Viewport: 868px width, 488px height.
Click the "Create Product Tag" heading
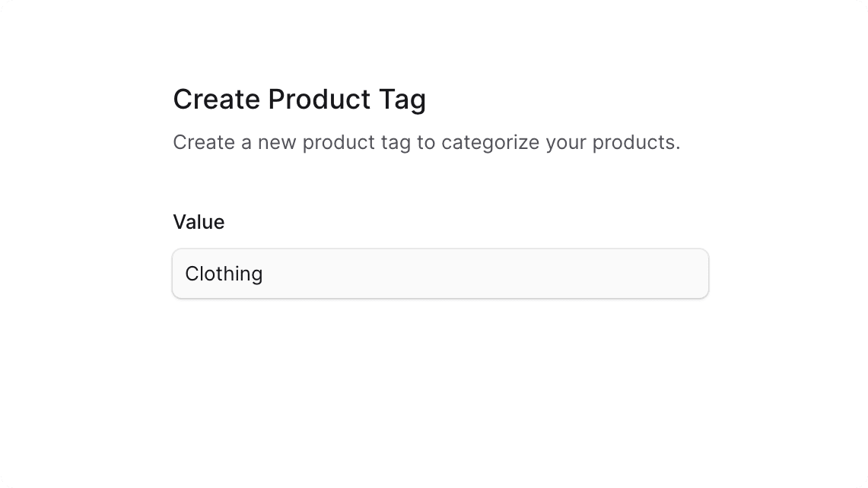(299, 100)
